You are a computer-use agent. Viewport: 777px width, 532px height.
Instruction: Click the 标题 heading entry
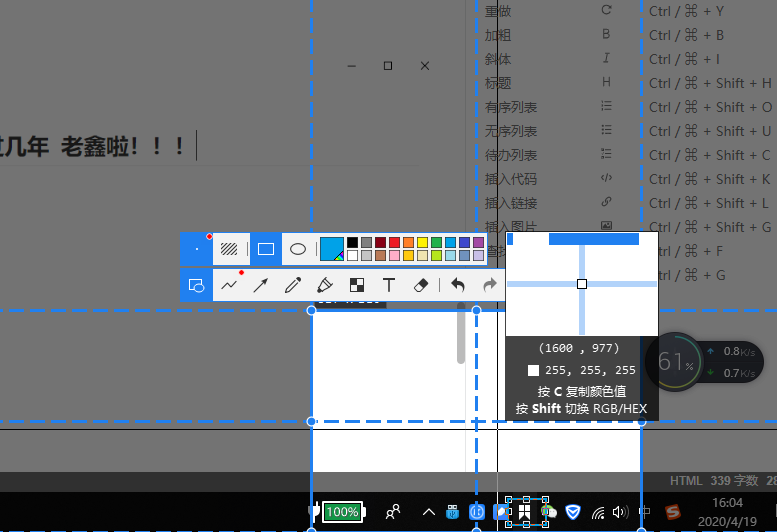point(498,83)
